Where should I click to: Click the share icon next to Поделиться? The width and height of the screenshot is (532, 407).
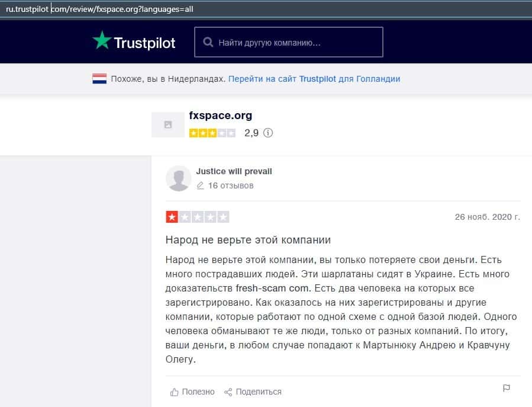pos(228,392)
